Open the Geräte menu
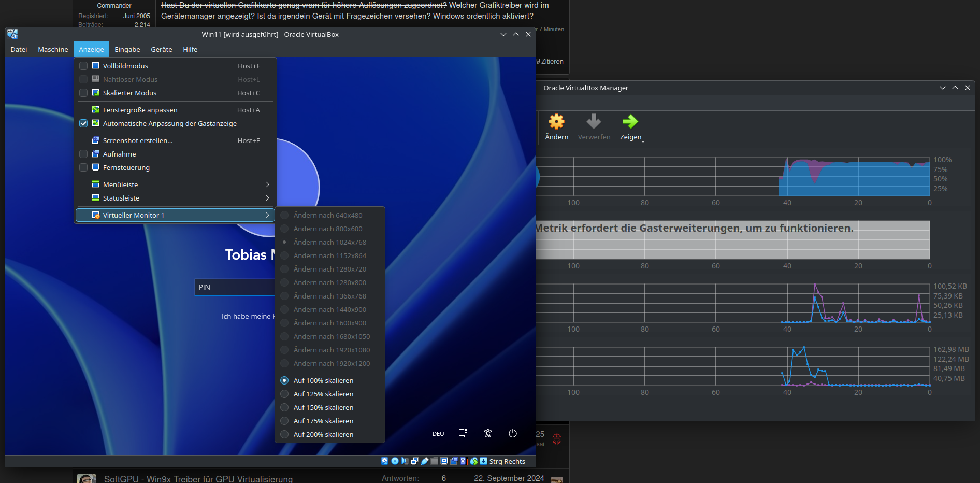The width and height of the screenshot is (980, 483). tap(162, 49)
